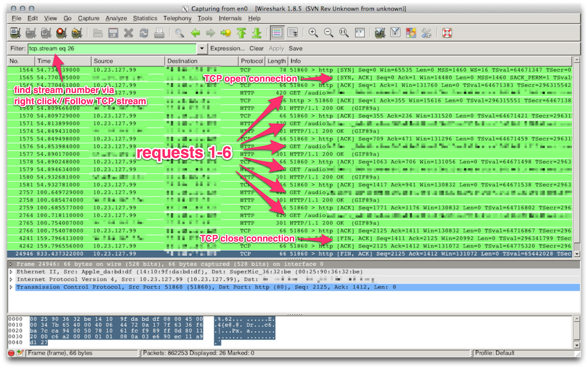Expand Transmission Control Protocol details

tap(11, 287)
